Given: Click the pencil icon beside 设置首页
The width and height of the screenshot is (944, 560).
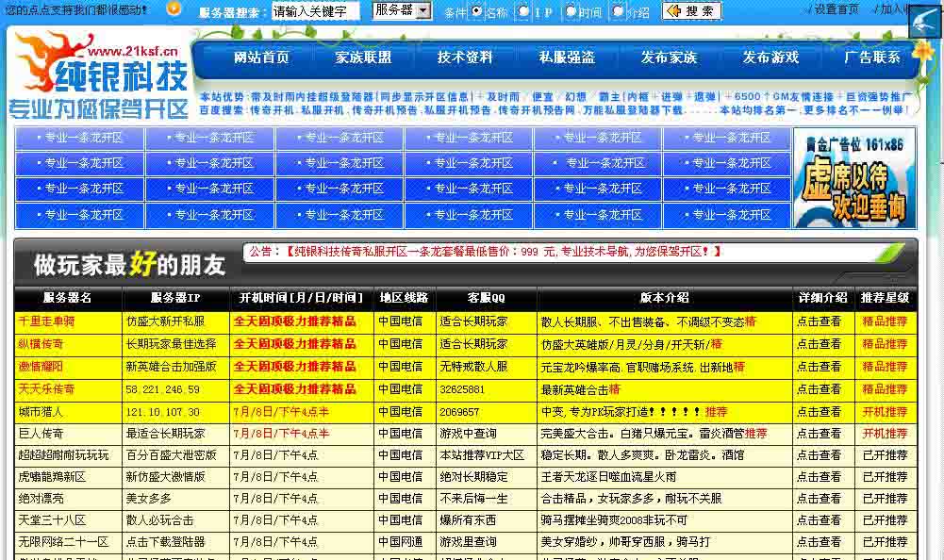Looking at the screenshot, I should 809,8.
